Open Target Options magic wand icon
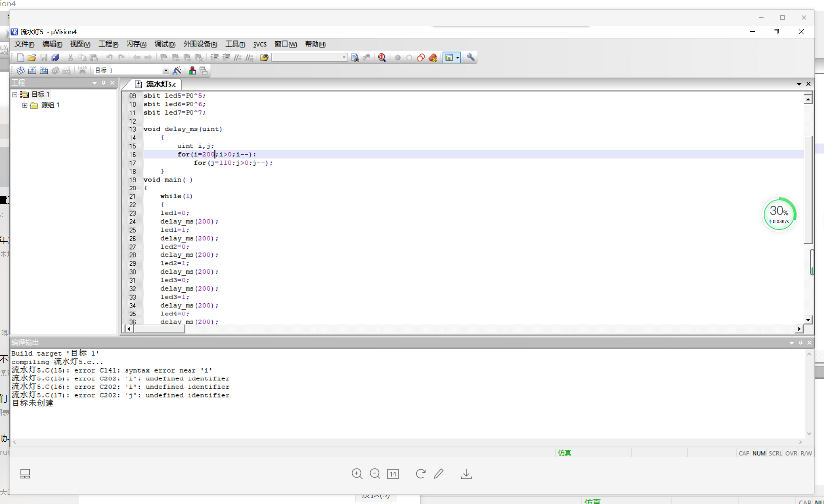This screenshot has height=504, width=824. point(177,71)
